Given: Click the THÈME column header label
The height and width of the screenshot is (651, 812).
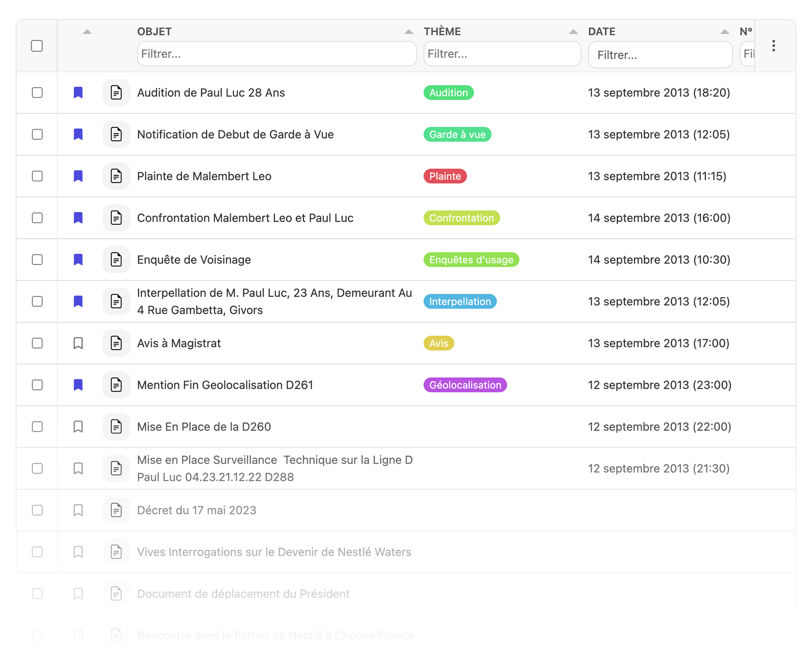Looking at the screenshot, I should (442, 32).
